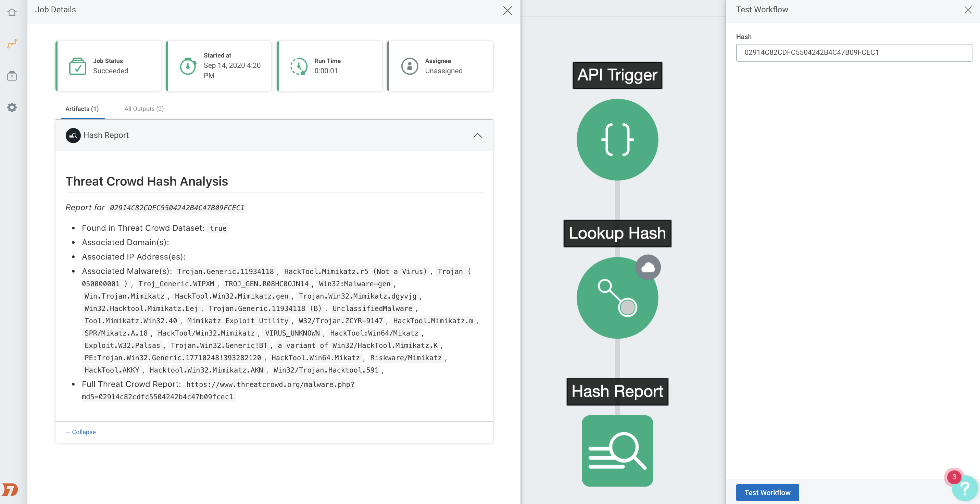Viewport: 980px width, 504px height.
Task: Click the Lookup Hash label
Action: point(617,234)
